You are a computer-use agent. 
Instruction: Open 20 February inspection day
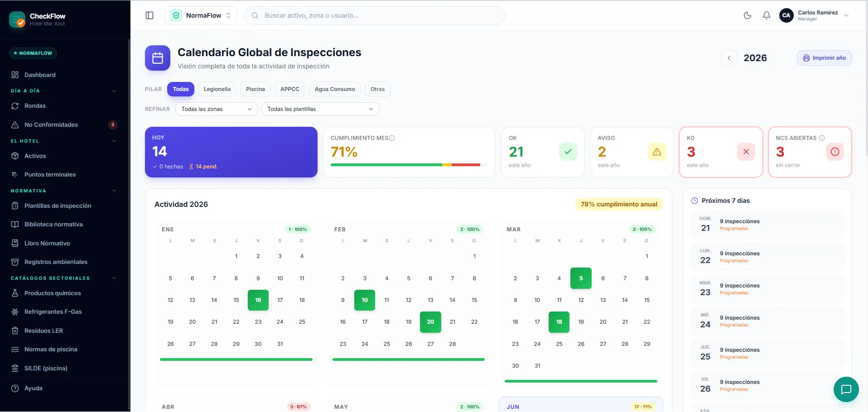coord(430,322)
